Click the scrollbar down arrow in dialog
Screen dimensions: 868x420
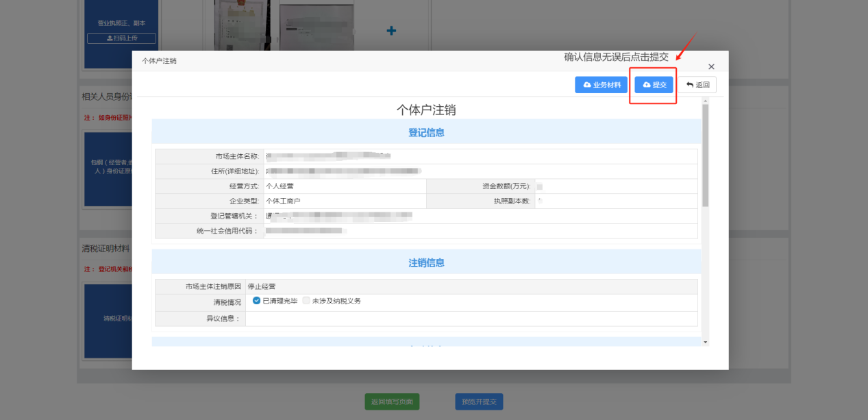[705, 341]
